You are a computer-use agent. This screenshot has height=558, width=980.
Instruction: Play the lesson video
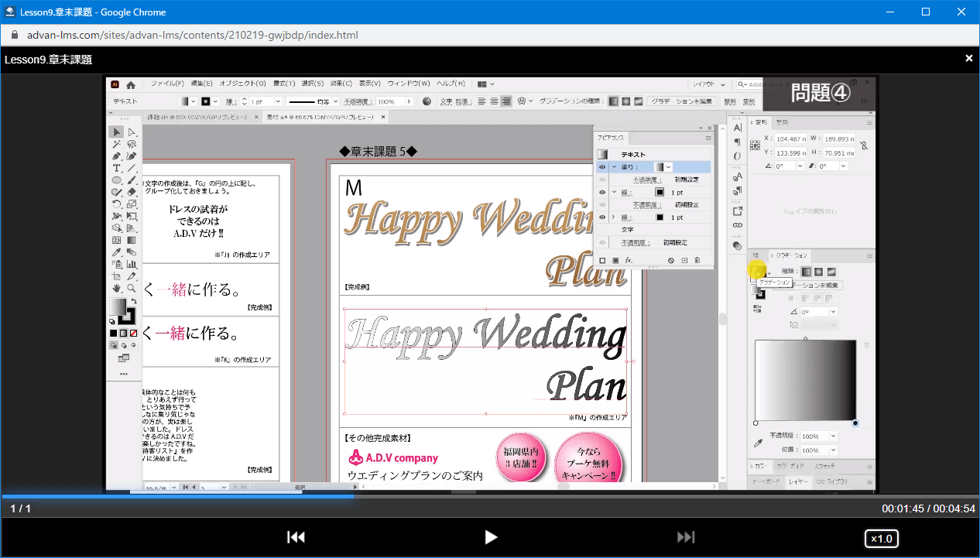point(490,537)
